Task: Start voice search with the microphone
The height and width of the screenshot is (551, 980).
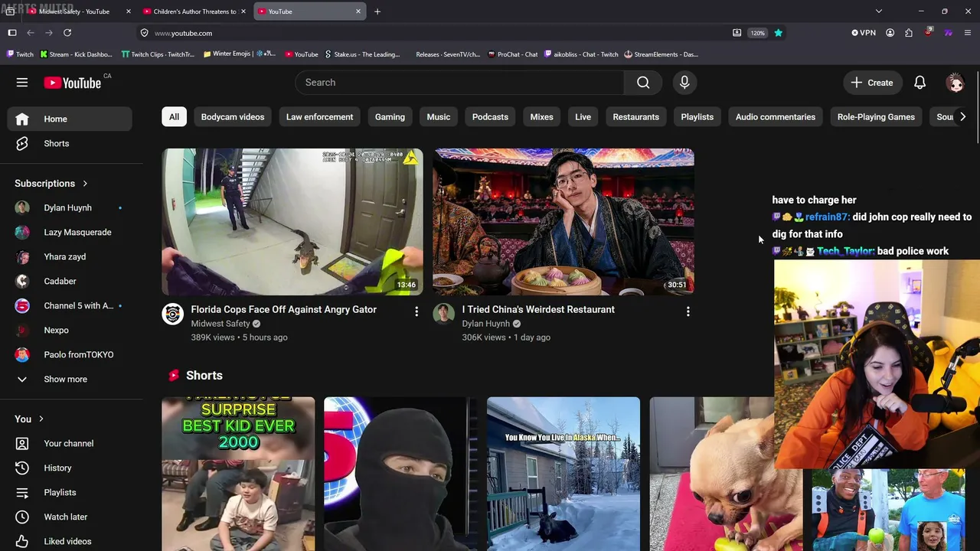Action: (x=684, y=83)
